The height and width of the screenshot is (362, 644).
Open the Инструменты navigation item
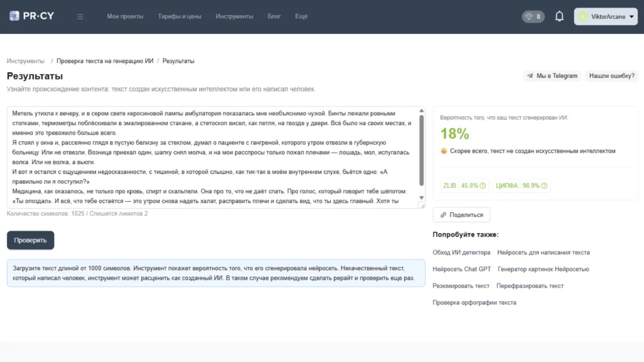pos(234,16)
